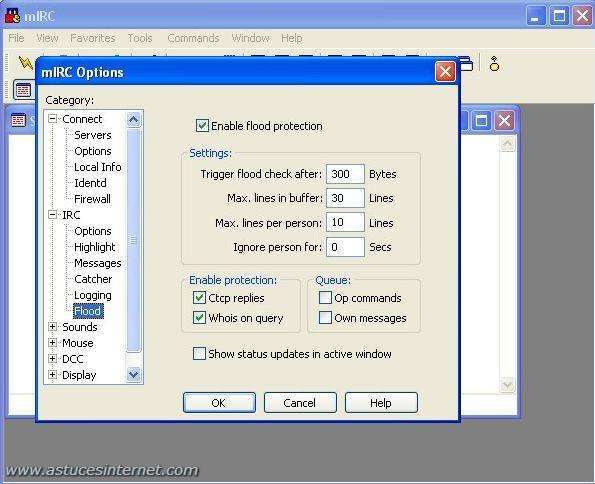The image size is (595, 484).
Task: Click the Trigger flood check after field
Action: (x=345, y=174)
